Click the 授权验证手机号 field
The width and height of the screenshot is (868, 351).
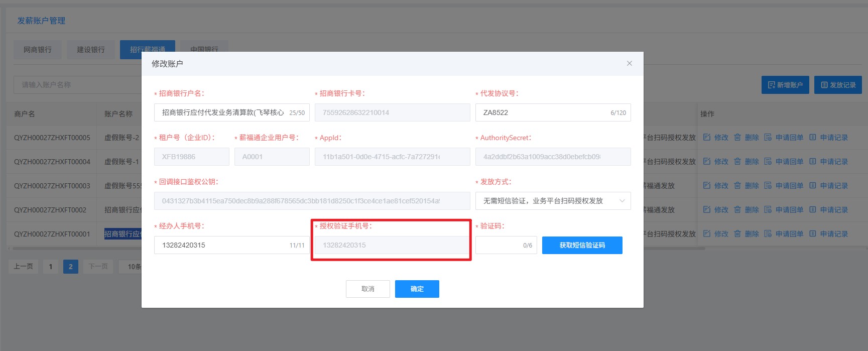392,245
